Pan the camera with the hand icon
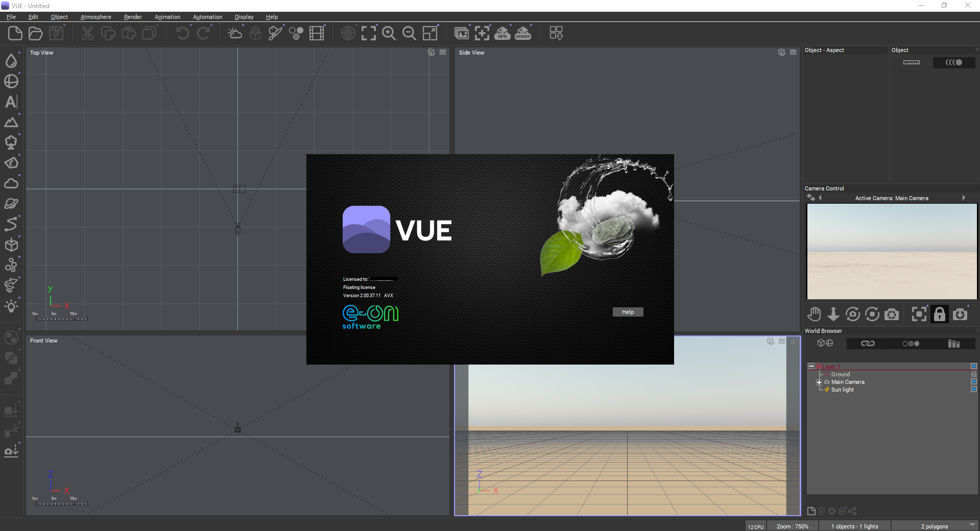Screen dimensions: 980x531 (x=814, y=314)
